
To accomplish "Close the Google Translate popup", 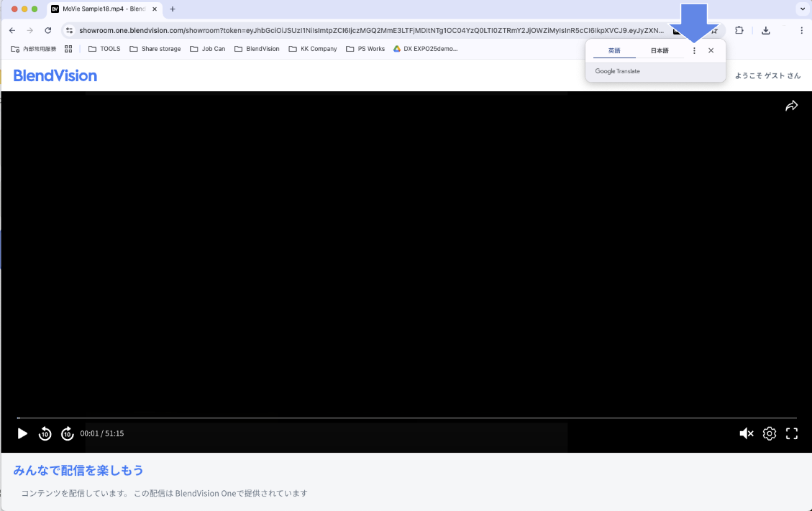I will coord(711,51).
